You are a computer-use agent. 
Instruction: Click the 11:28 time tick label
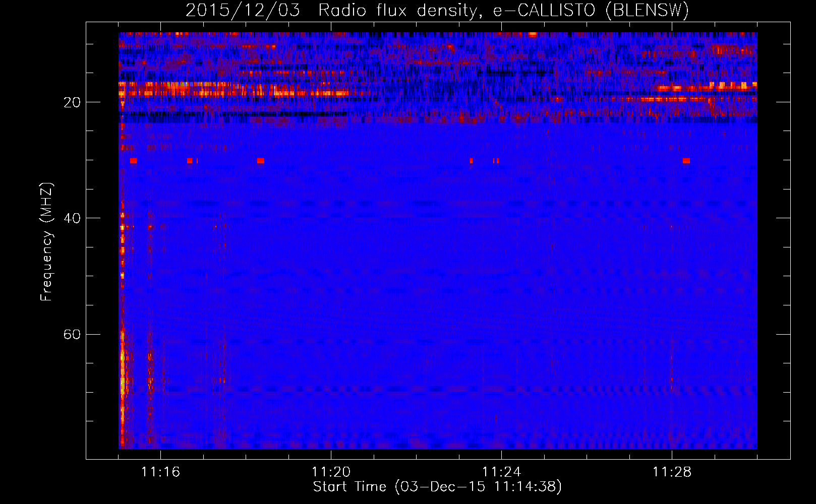point(672,472)
